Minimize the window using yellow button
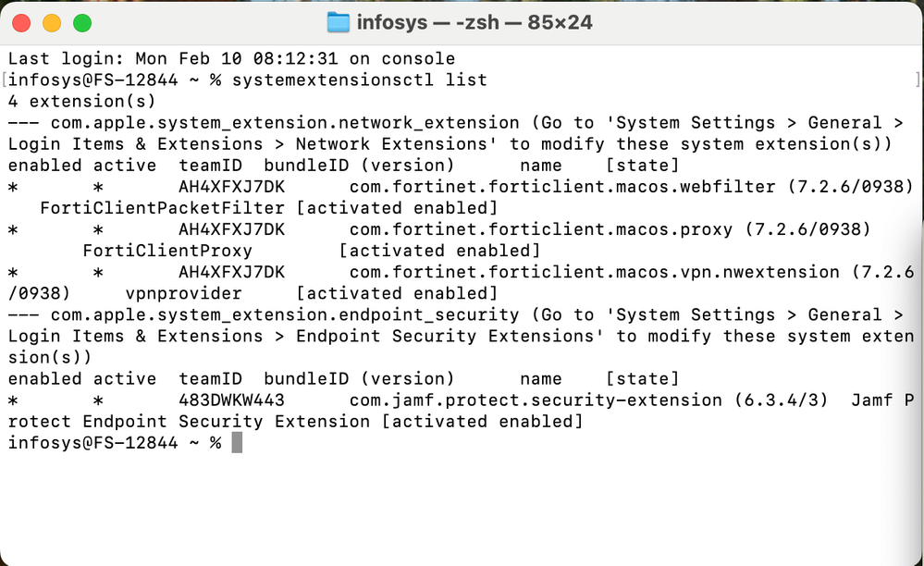Viewport: 924px width, 566px height. [x=52, y=23]
